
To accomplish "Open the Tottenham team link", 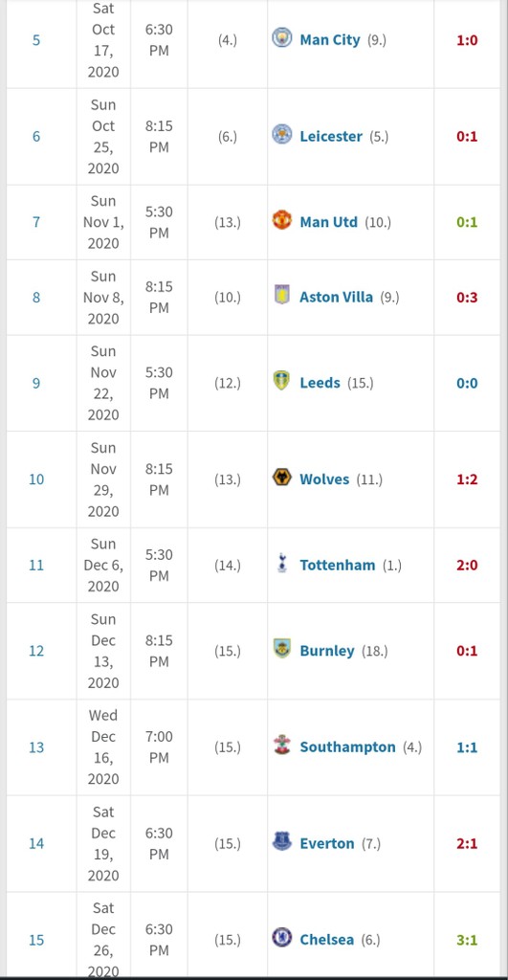I will [x=338, y=565].
